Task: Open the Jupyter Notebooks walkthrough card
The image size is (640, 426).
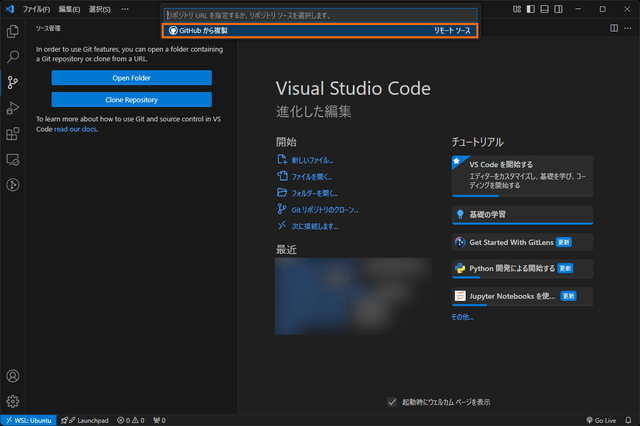Action: pos(522,296)
